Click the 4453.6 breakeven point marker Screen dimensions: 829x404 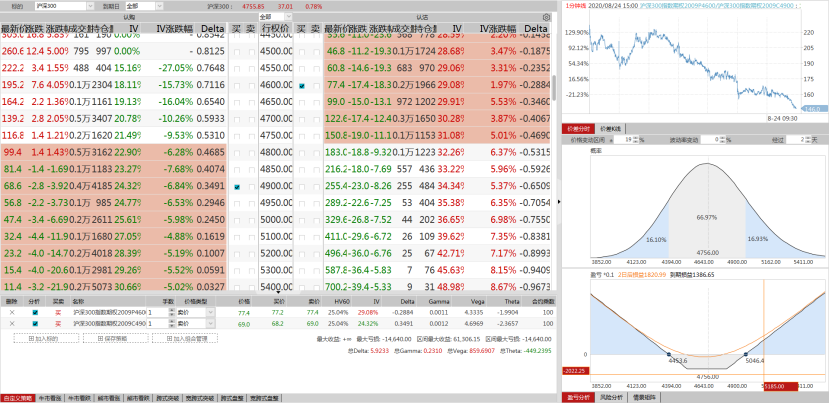point(669,354)
